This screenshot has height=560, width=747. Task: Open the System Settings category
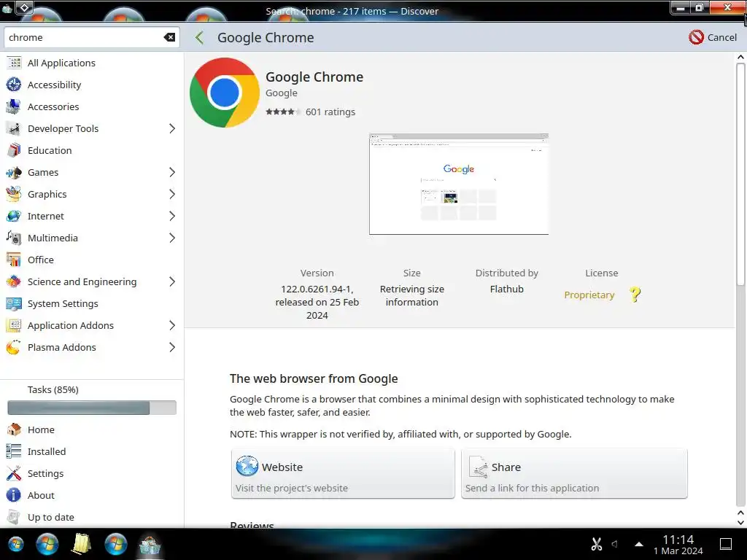[92, 304]
